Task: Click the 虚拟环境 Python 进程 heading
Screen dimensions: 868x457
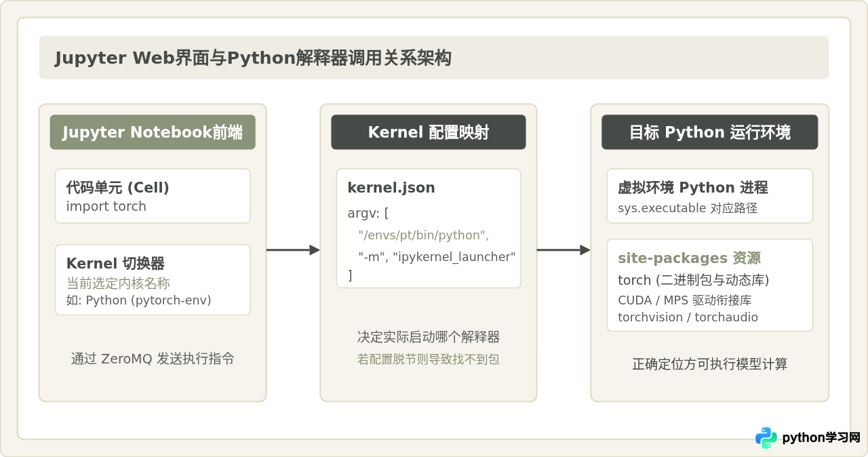Action: tap(693, 188)
